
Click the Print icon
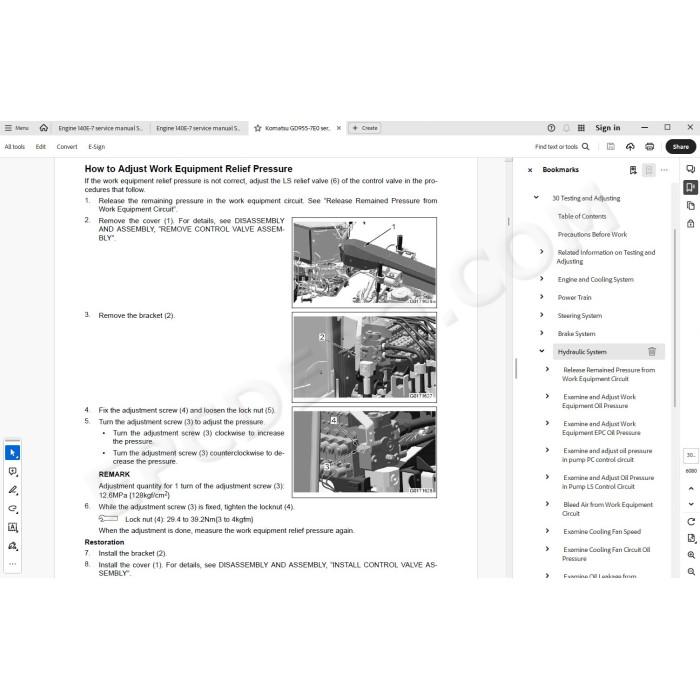click(650, 146)
